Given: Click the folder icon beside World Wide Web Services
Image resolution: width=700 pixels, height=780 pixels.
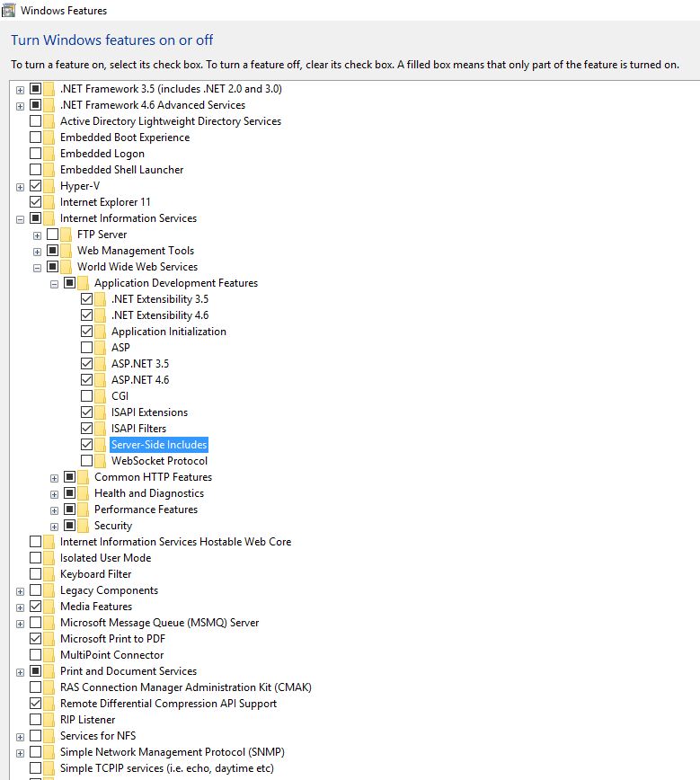Looking at the screenshot, I should click(66, 267).
